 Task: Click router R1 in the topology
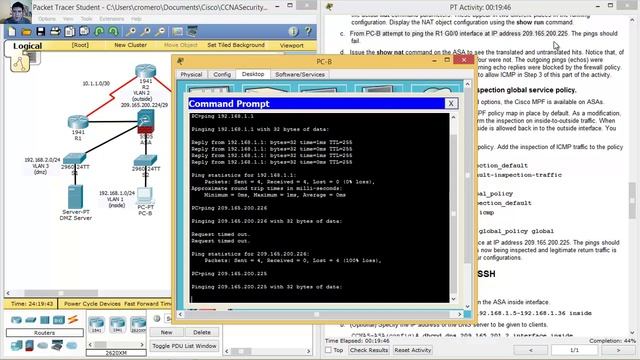click(78, 122)
